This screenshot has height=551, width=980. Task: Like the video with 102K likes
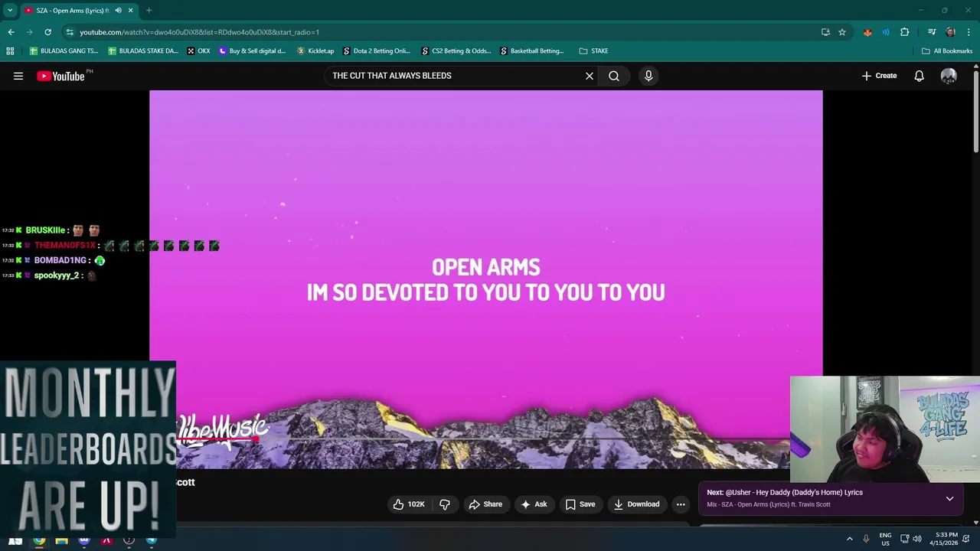tap(409, 504)
